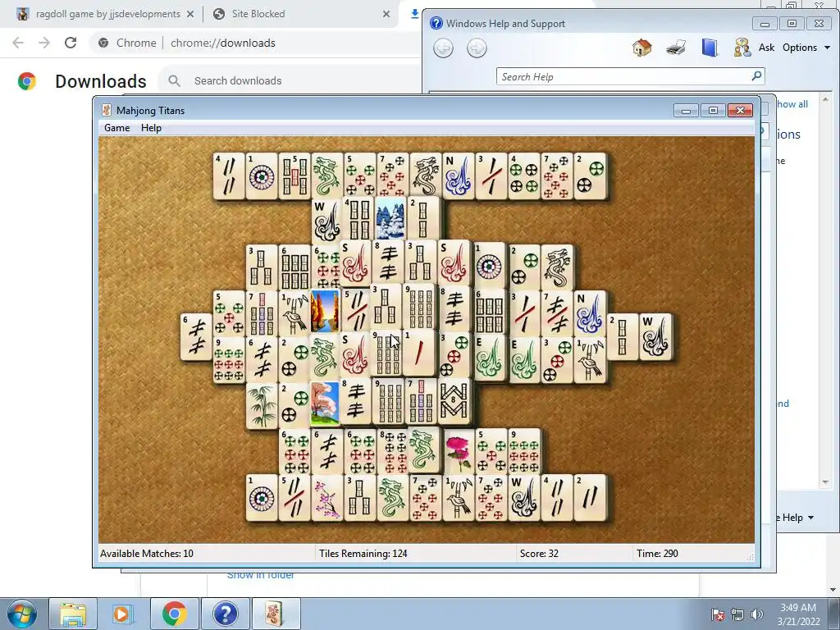Image resolution: width=840 pixels, height=630 pixels.
Task: Switch to the Site Blocked browser tab
Action: click(x=258, y=14)
